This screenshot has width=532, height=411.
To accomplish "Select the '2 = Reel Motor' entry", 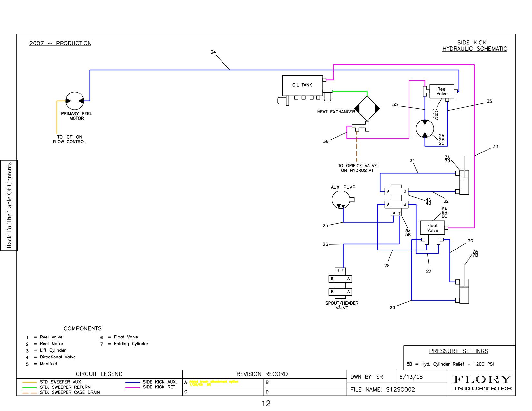I will (45, 344).
